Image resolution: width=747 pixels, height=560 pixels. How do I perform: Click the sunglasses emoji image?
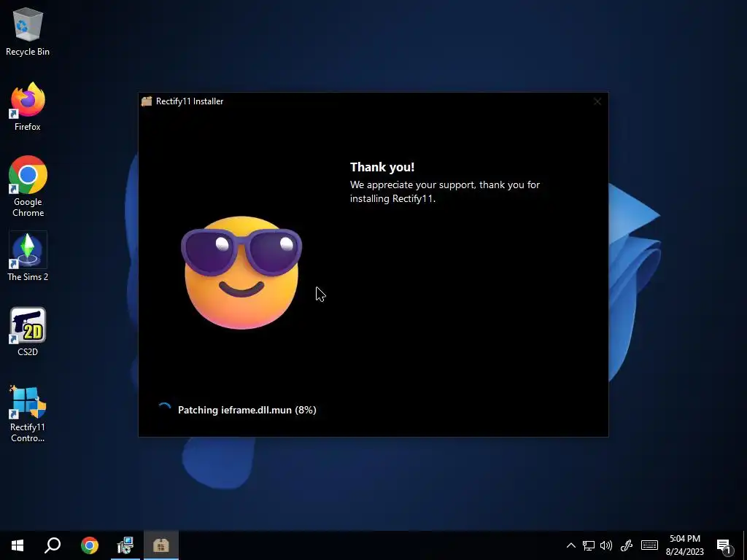241,273
